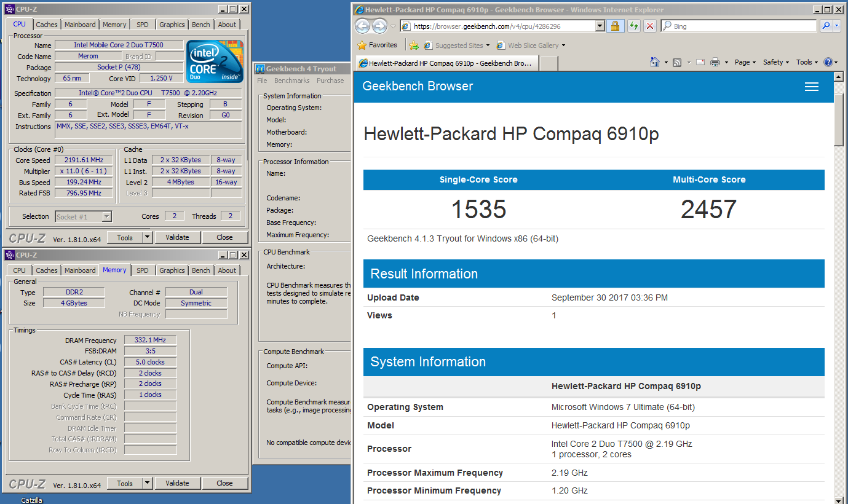The height and width of the screenshot is (504, 848).
Task: Open Bench tab in bottom CPU-Z window
Action: click(201, 270)
